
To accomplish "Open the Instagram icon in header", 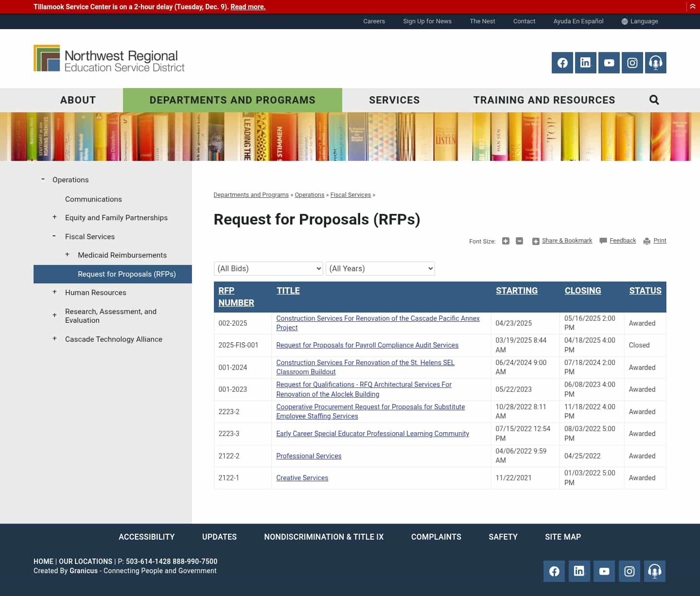I will (x=632, y=63).
